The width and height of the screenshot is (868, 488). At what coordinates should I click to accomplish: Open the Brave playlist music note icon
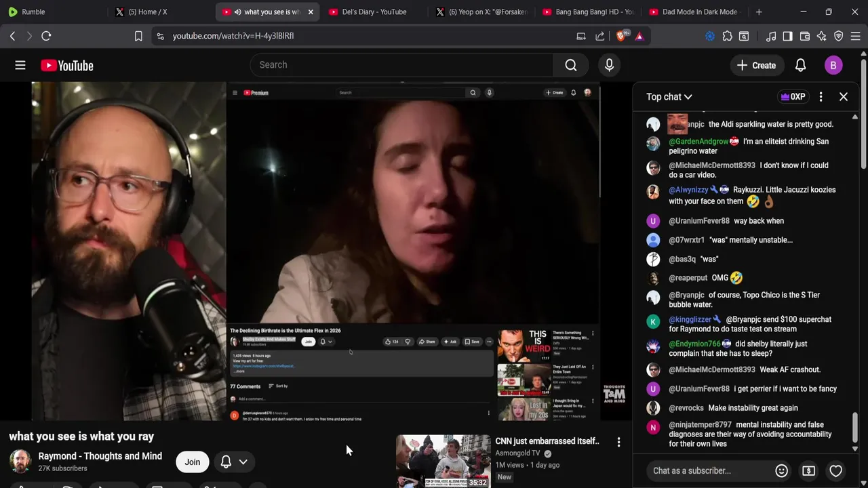pyautogui.click(x=771, y=36)
